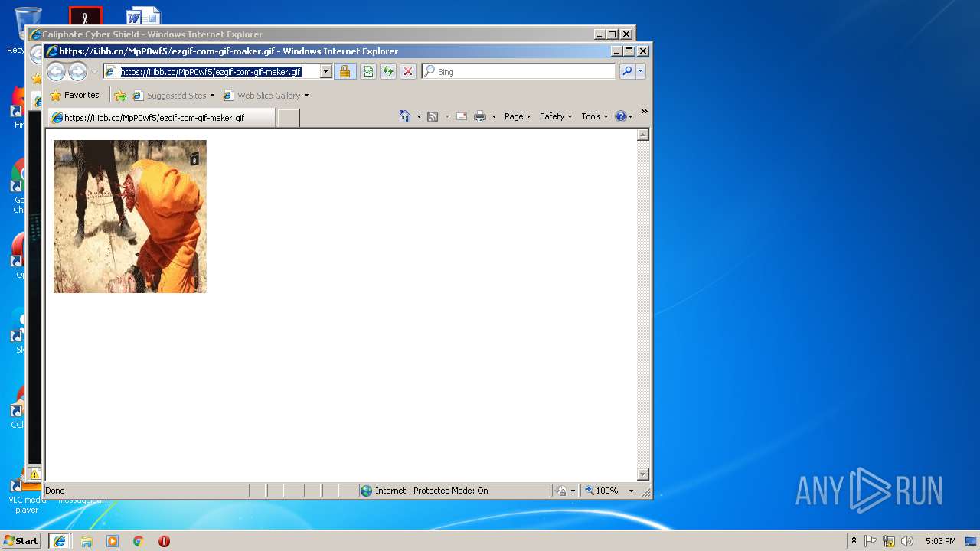Open the Tools menu

(595, 116)
